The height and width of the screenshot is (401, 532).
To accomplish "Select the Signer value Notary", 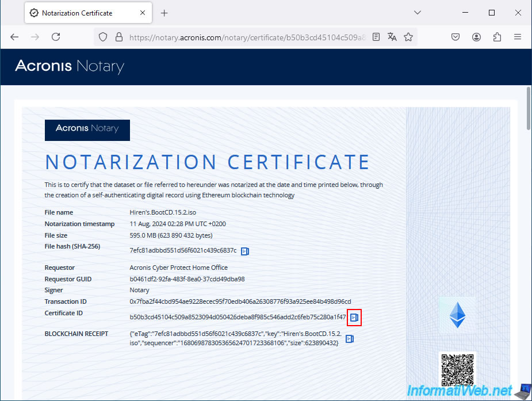I will point(139,290).
